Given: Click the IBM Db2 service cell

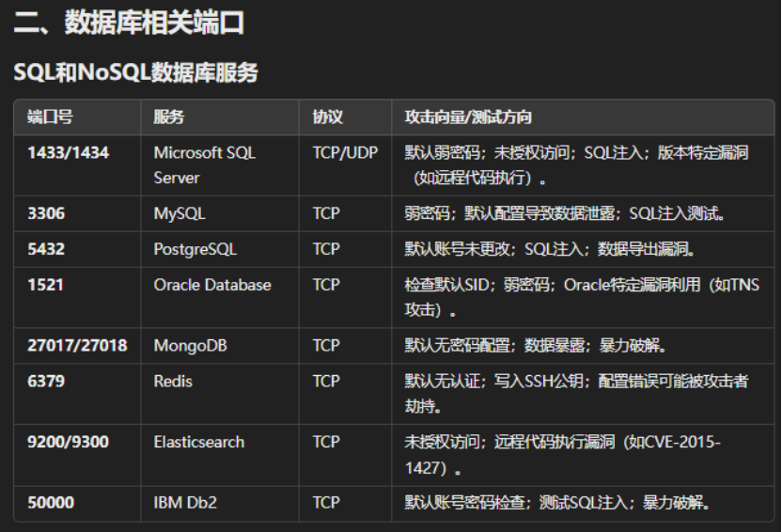Looking at the screenshot, I should click(x=185, y=503).
